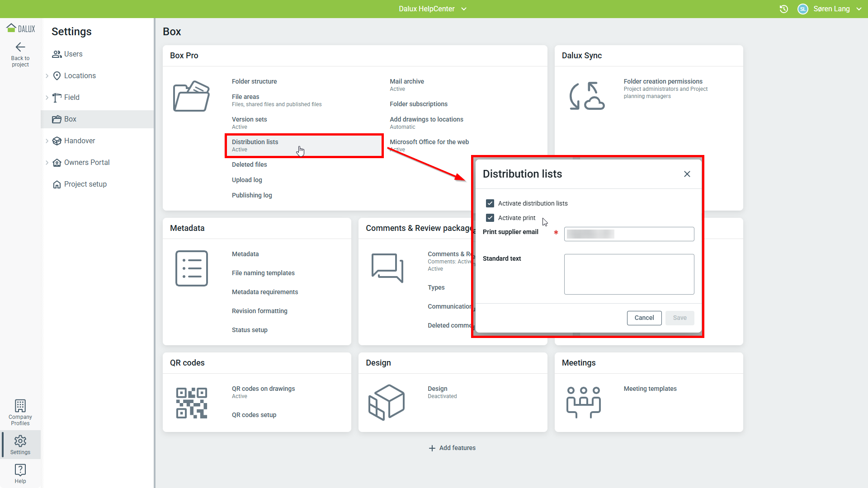Expand the Locations tree item
This screenshot has height=488, width=868.
(47, 76)
